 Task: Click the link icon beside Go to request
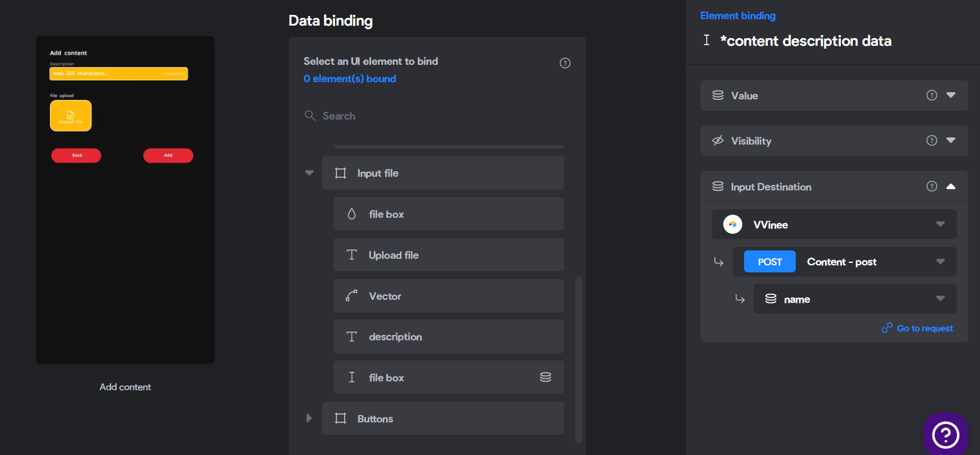pos(887,328)
